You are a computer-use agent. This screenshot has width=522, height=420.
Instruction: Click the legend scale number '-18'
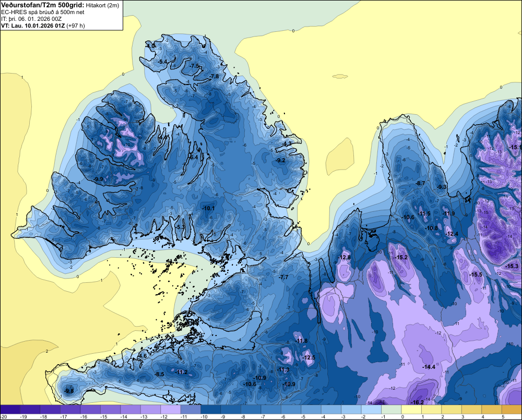click(x=43, y=417)
